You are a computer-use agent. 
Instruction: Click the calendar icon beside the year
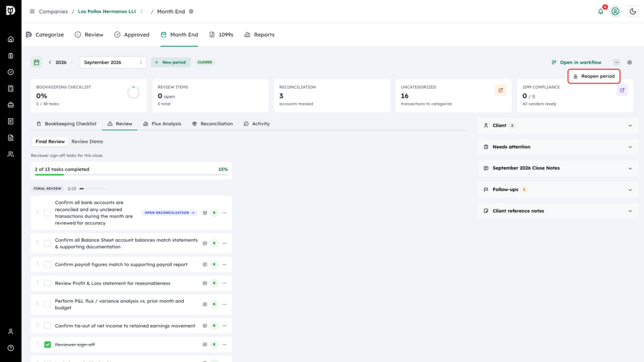36,62
